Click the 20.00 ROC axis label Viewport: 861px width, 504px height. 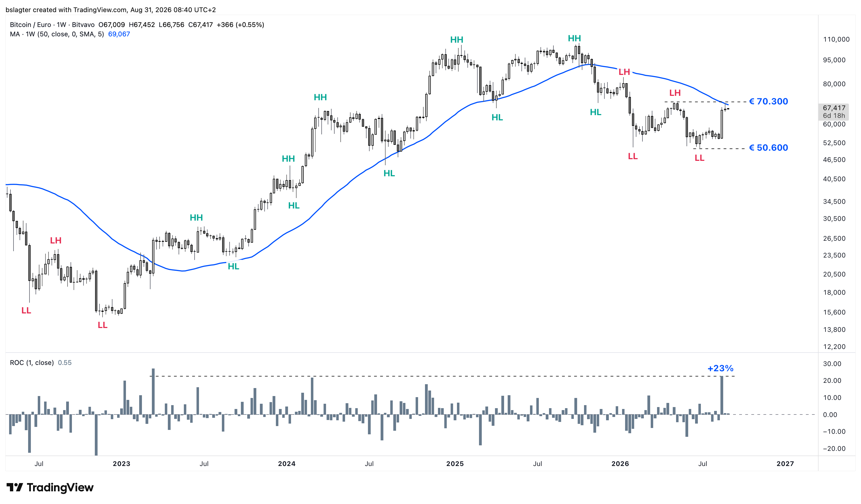point(832,380)
